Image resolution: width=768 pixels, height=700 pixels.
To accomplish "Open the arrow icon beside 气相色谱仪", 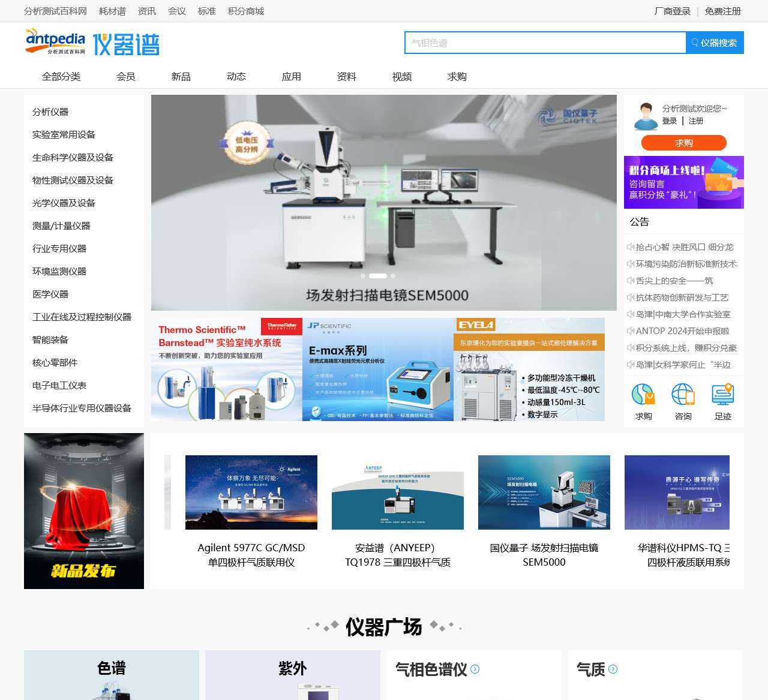I will 475,669.
